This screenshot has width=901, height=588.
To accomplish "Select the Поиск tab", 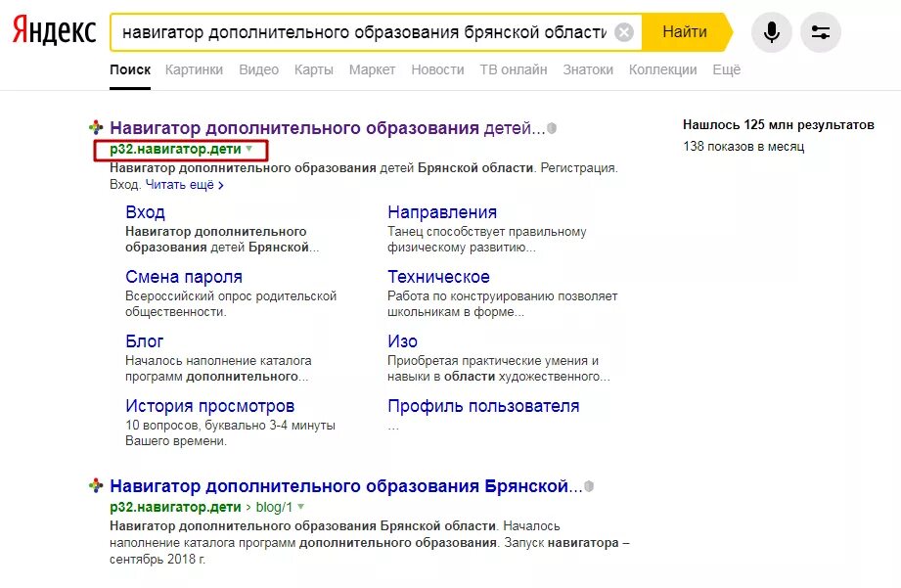I will (x=130, y=69).
